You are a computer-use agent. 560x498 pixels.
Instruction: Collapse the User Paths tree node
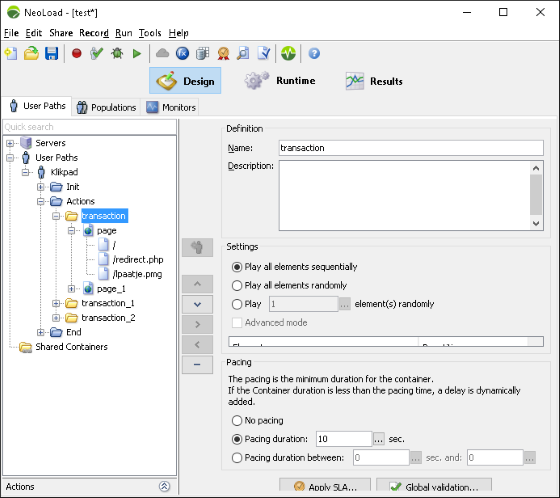(x=10, y=158)
